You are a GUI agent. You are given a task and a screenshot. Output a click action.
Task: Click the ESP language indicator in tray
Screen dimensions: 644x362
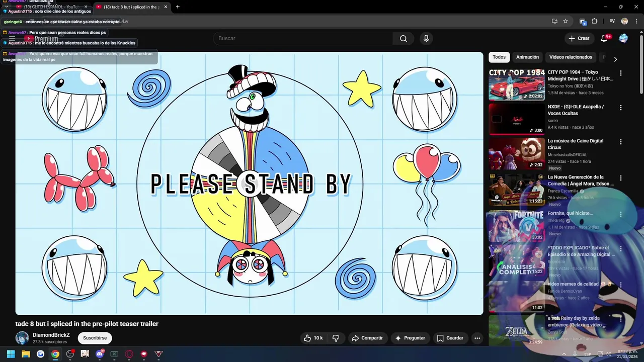click(588, 354)
